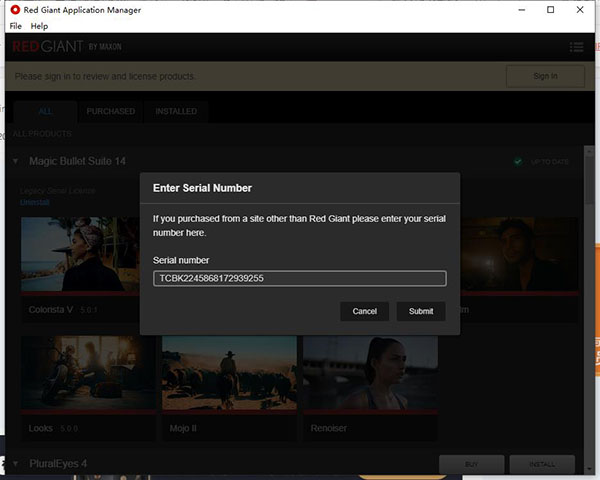Select the Colorista V thumbnail
Screen dimensions: 600x480
point(80,254)
